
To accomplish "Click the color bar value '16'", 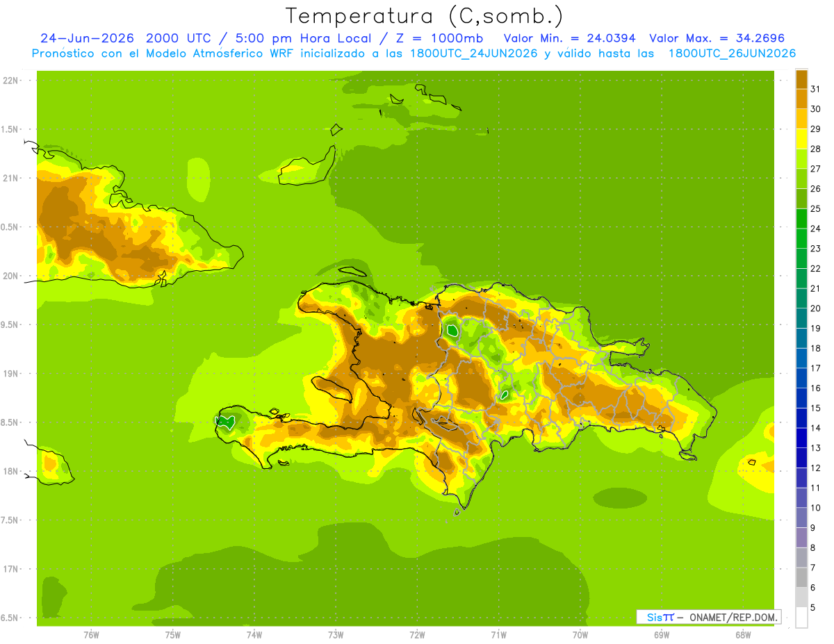I will click(816, 388).
